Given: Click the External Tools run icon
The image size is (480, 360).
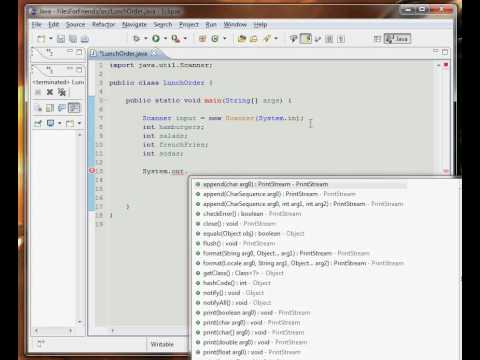Looking at the screenshot, I should 176,39.
